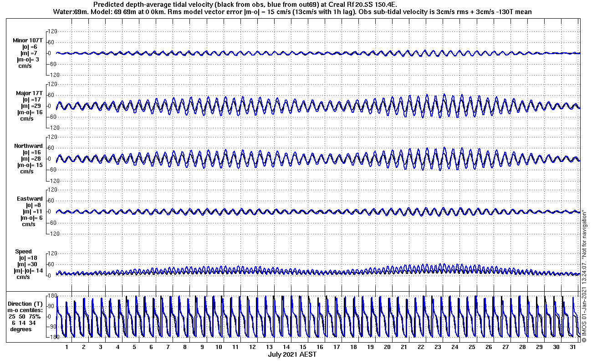
Task: Select the 'Major 17T' panel label
Action: pos(29,93)
